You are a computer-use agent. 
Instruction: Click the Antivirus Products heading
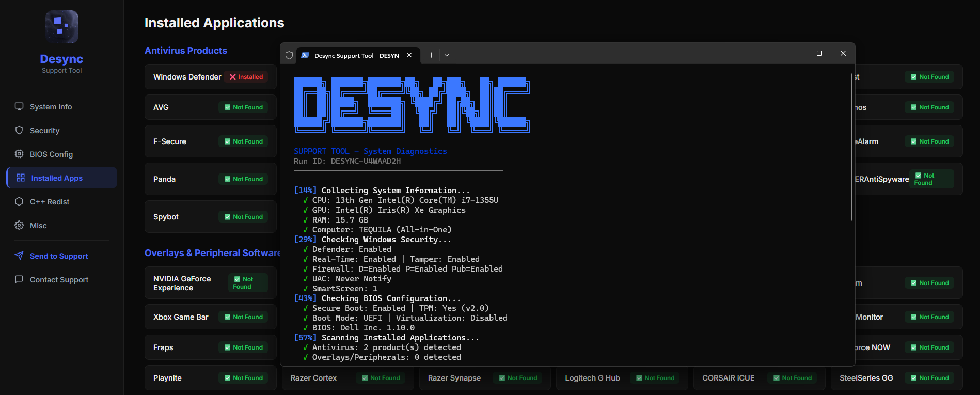point(186,51)
